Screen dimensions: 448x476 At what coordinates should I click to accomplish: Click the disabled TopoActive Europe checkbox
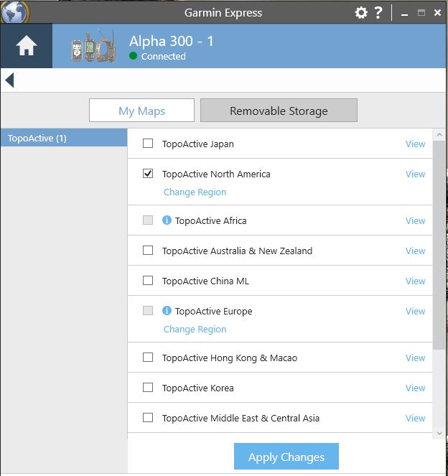click(x=148, y=310)
